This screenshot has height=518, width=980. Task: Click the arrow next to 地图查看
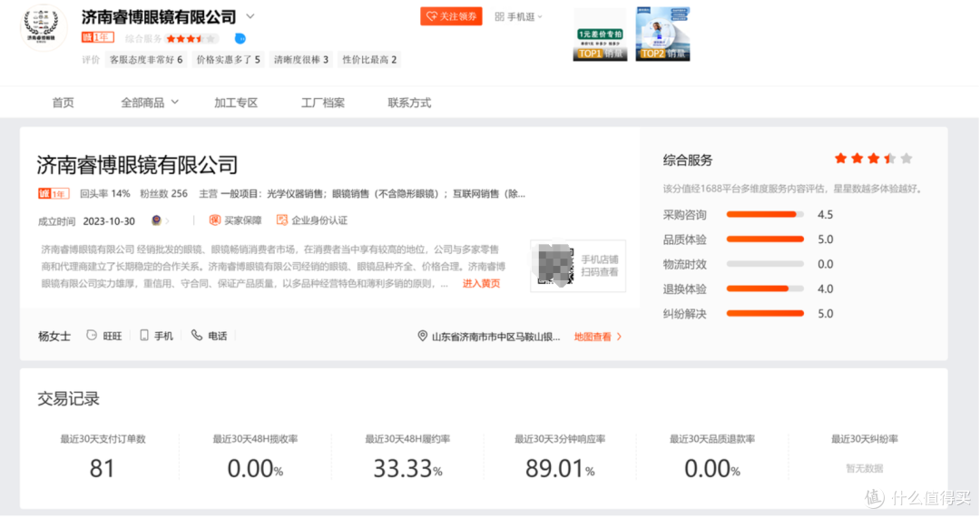tap(620, 337)
